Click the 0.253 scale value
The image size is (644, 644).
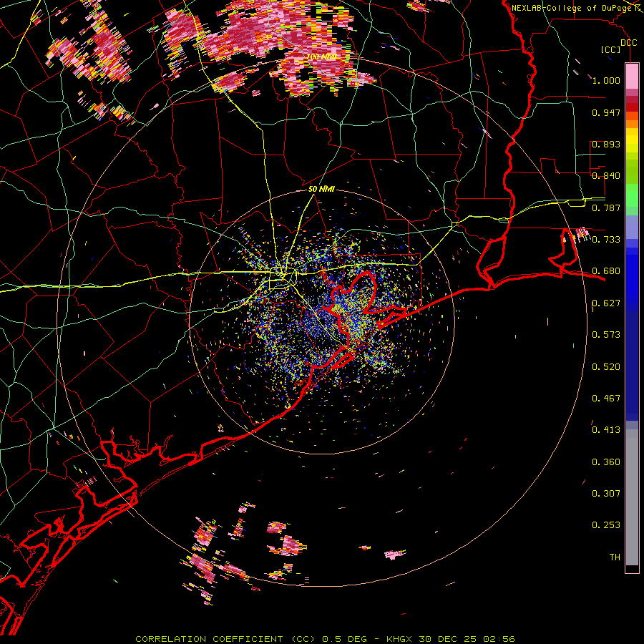pyautogui.click(x=606, y=525)
